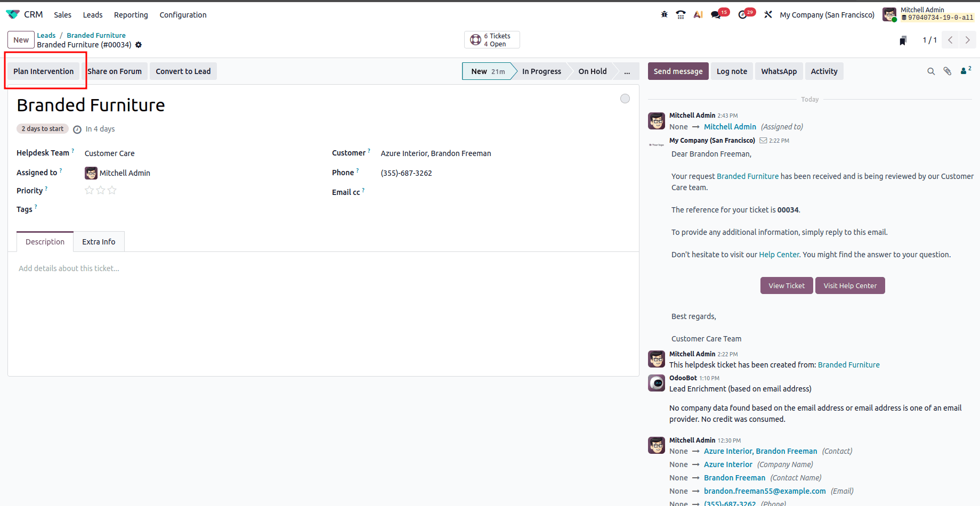Open the debug bug icon in the top bar
The height and width of the screenshot is (506, 980).
tap(664, 14)
